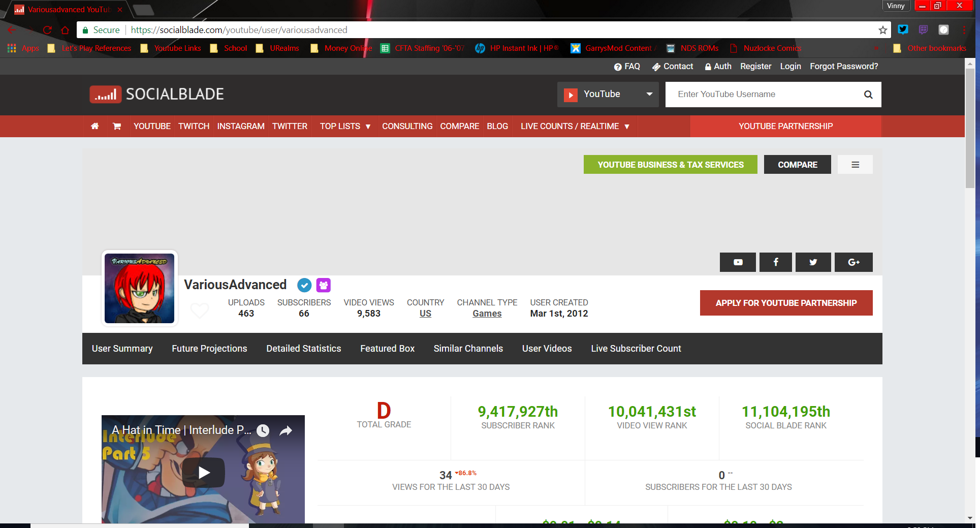Open the platform dropdown showing YouTube
This screenshot has height=528, width=980.
[x=608, y=95]
